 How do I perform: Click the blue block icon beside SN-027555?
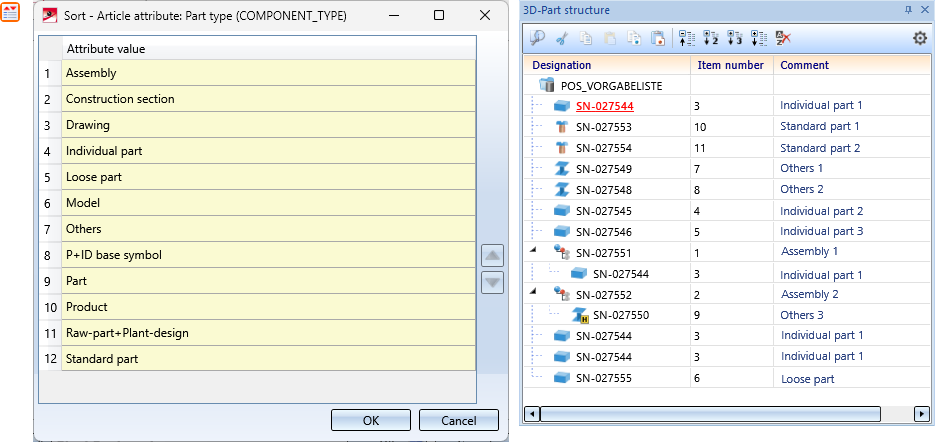click(x=562, y=378)
